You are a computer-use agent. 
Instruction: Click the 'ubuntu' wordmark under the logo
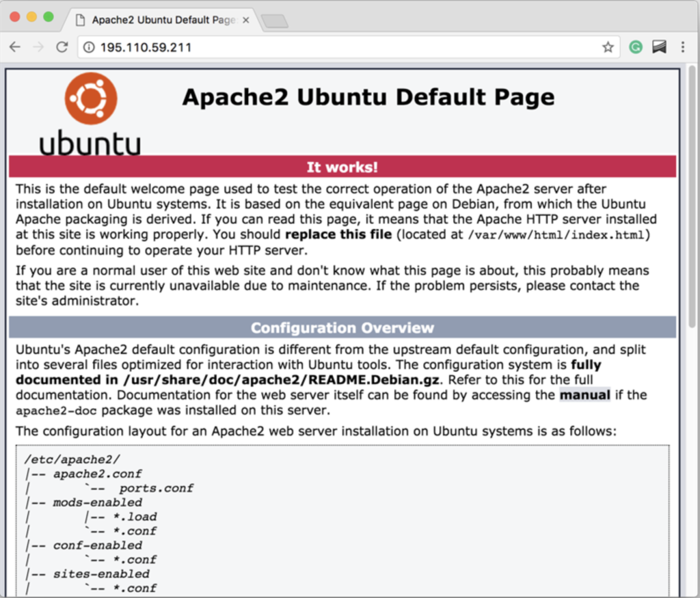point(90,143)
